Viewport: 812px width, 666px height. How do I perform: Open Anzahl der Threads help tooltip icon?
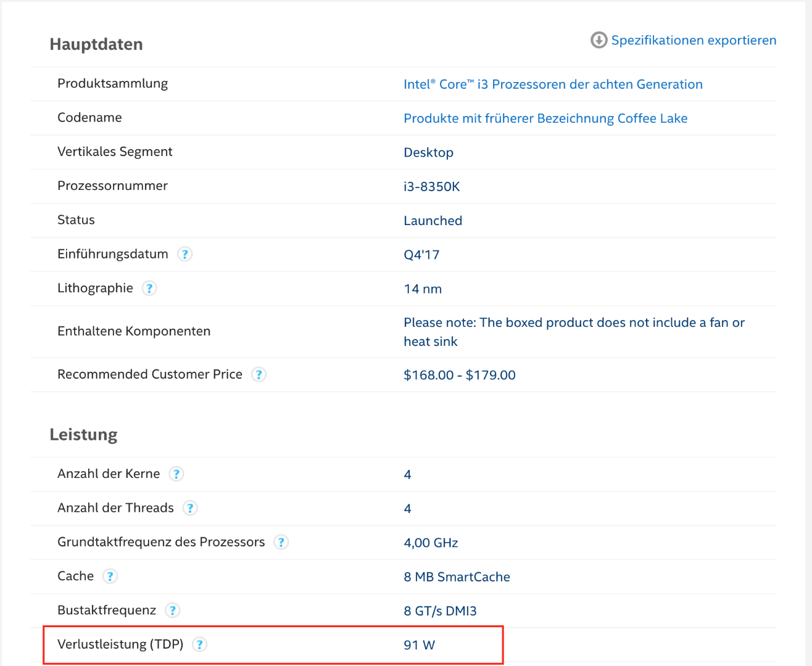click(190, 508)
